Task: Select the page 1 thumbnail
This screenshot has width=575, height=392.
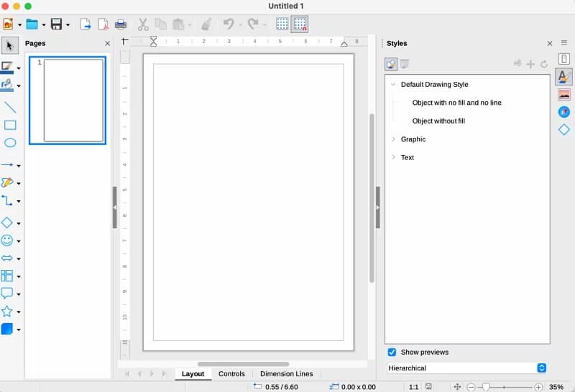Action: pyautogui.click(x=68, y=101)
